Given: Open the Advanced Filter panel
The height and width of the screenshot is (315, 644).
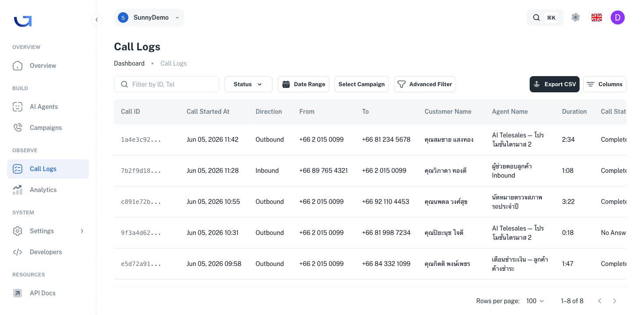Looking at the screenshot, I should click(x=425, y=84).
